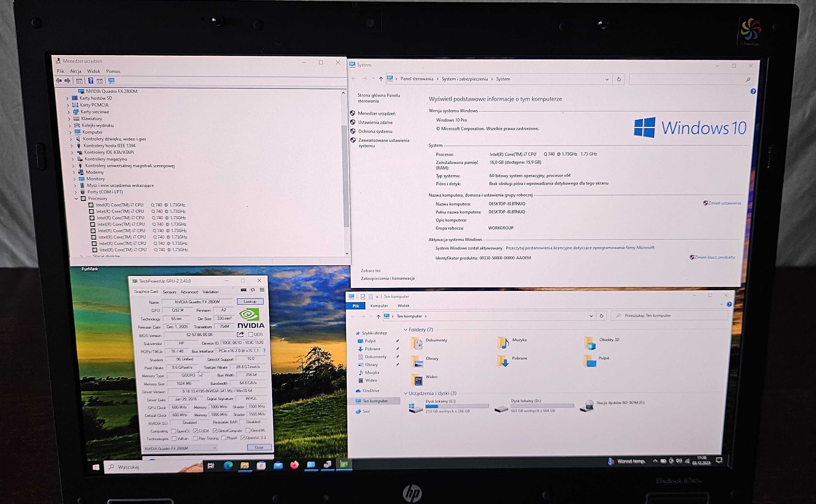This screenshot has width=816, height=504.
Task: Click the volume icon in the system tray
Action: click(679, 461)
